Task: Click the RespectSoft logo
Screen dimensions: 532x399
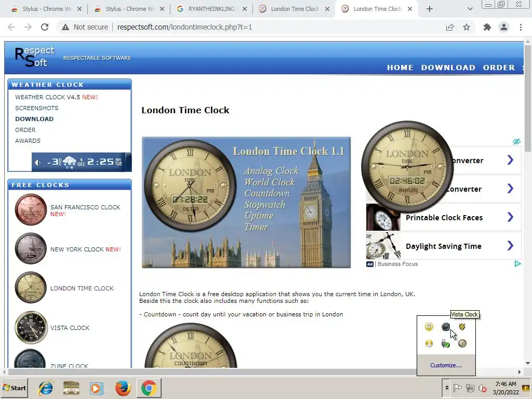Action: pyautogui.click(x=35, y=57)
